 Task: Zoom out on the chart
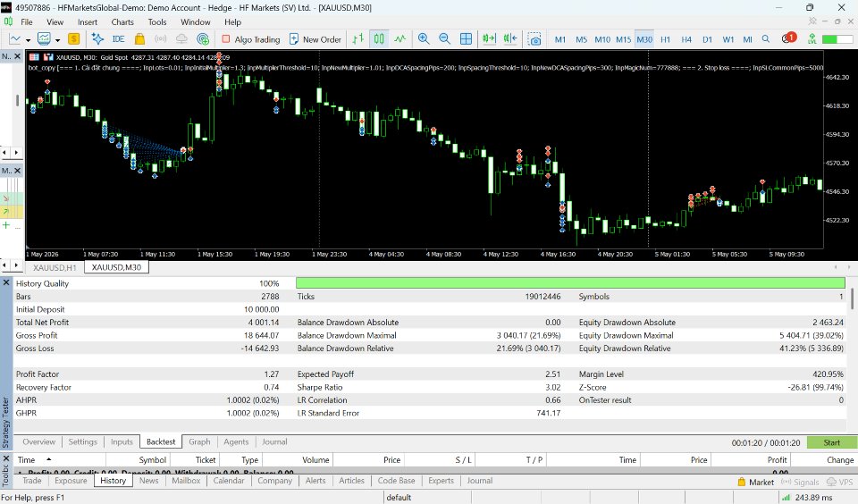pos(444,38)
